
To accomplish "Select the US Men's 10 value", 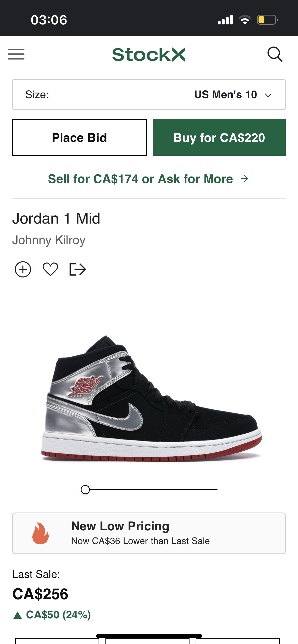I will pyautogui.click(x=226, y=95).
